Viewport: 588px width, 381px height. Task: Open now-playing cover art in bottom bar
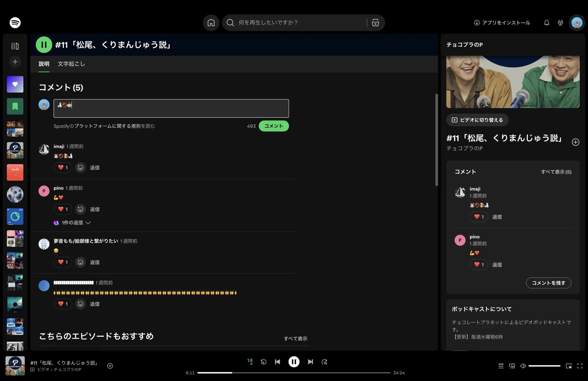click(x=15, y=366)
